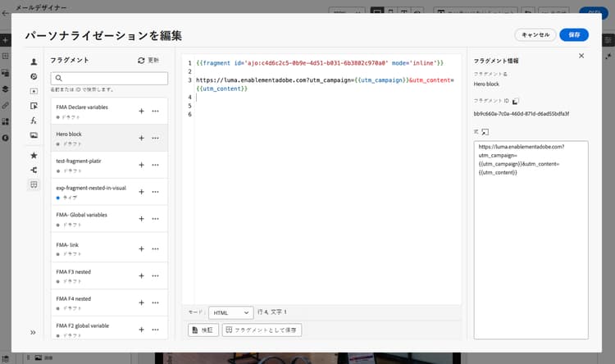Open more options for Hero block
The width and height of the screenshot is (615, 364).
click(155, 138)
